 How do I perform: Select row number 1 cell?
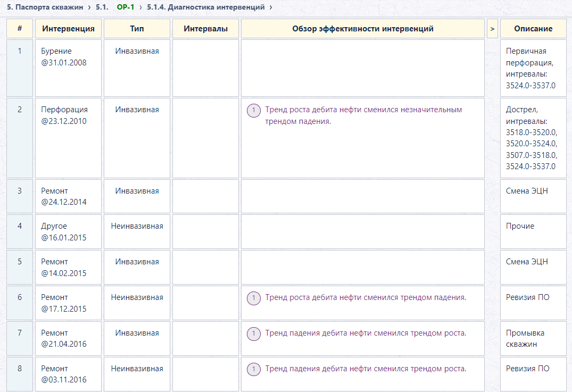click(20, 68)
